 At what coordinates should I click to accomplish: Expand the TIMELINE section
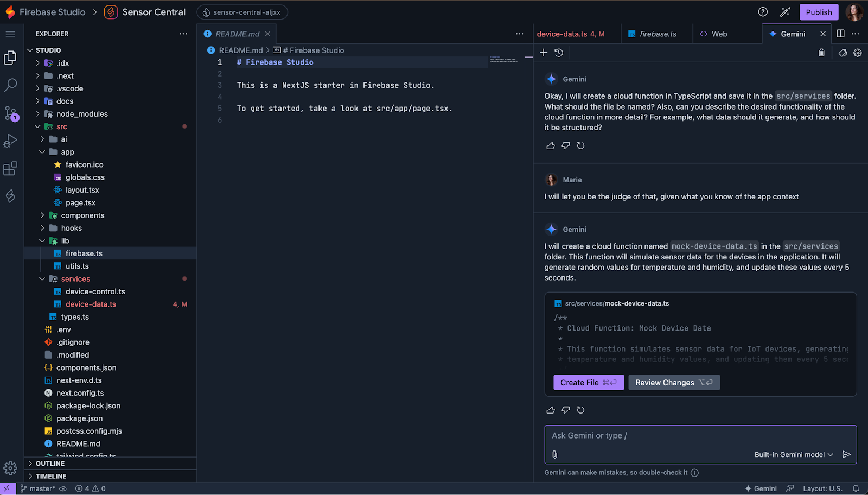coord(111,476)
